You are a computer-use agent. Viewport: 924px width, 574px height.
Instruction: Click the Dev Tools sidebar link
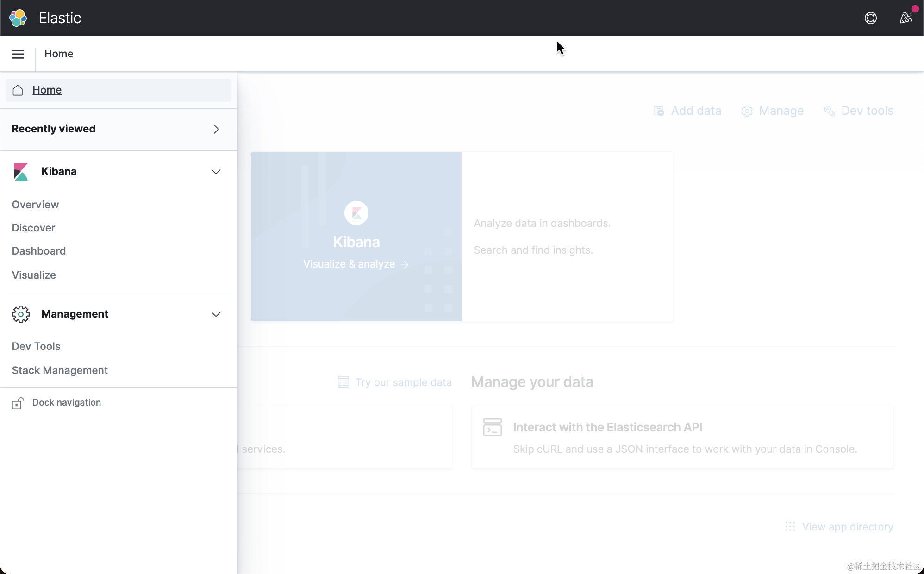pos(36,346)
